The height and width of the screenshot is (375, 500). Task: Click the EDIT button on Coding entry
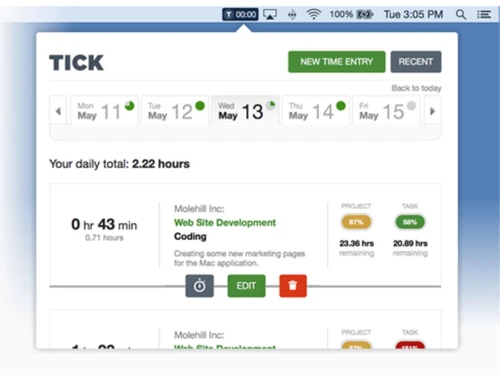[246, 286]
